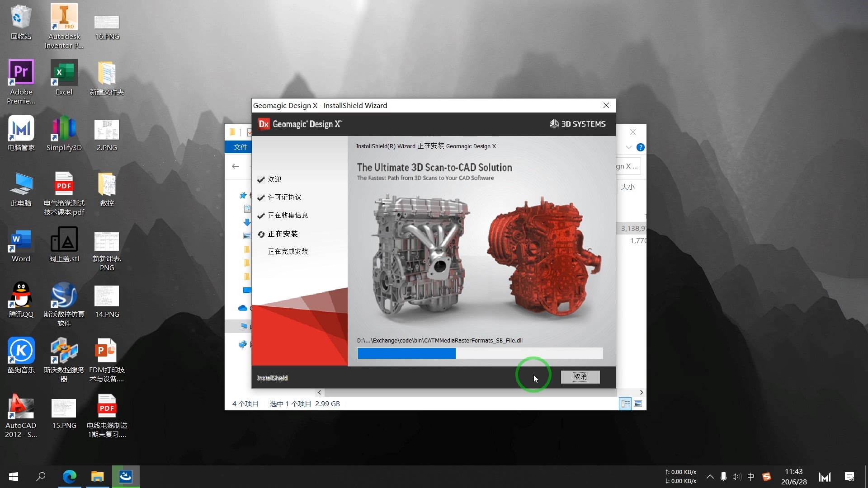Show hidden system tray icons
868x488 pixels.
[x=710, y=477]
